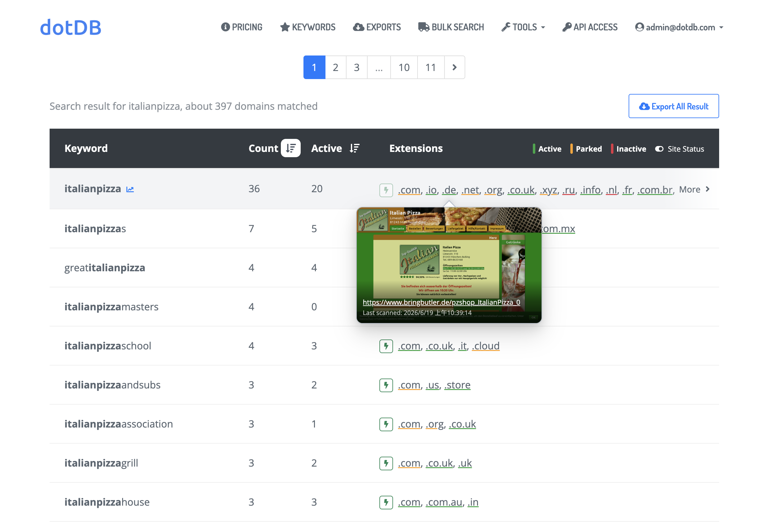Jump to results page 11
Screen dimensions: 765x532
pos(431,67)
